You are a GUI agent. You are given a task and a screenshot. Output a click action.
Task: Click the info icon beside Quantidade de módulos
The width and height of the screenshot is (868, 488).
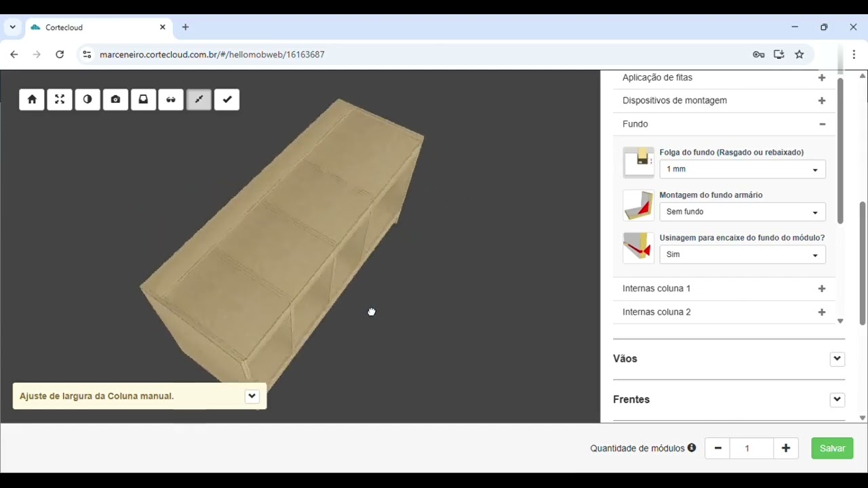tap(692, 448)
